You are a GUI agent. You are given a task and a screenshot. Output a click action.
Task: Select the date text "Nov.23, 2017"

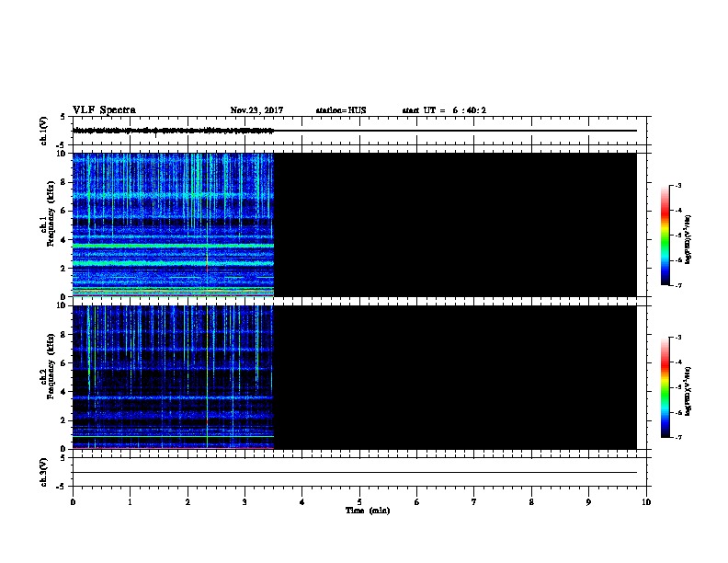click(x=256, y=110)
